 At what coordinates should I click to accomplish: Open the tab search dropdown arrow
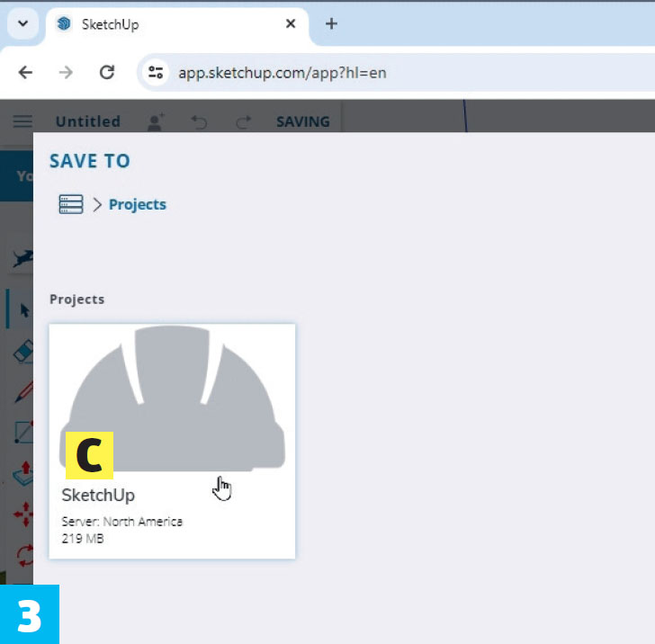click(x=23, y=23)
